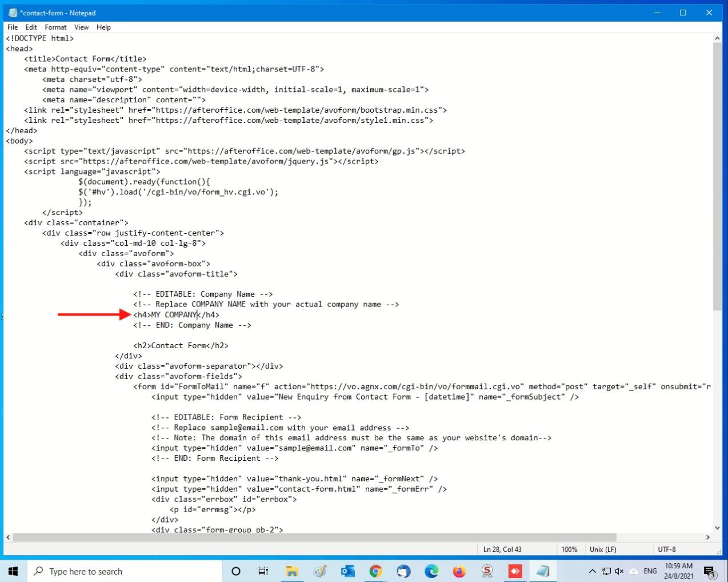Click the vertical scrollbar down arrow
The width and height of the screenshot is (728, 582).
[717, 528]
